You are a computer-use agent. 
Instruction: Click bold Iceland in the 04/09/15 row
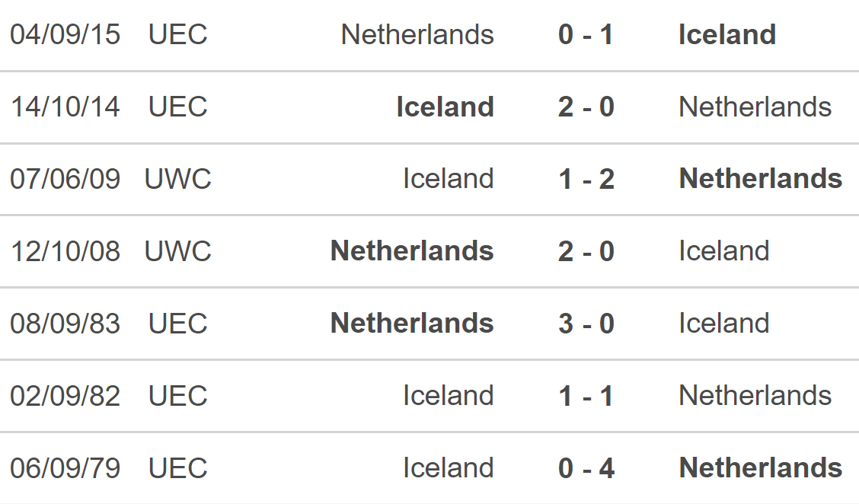pyautogui.click(x=727, y=34)
